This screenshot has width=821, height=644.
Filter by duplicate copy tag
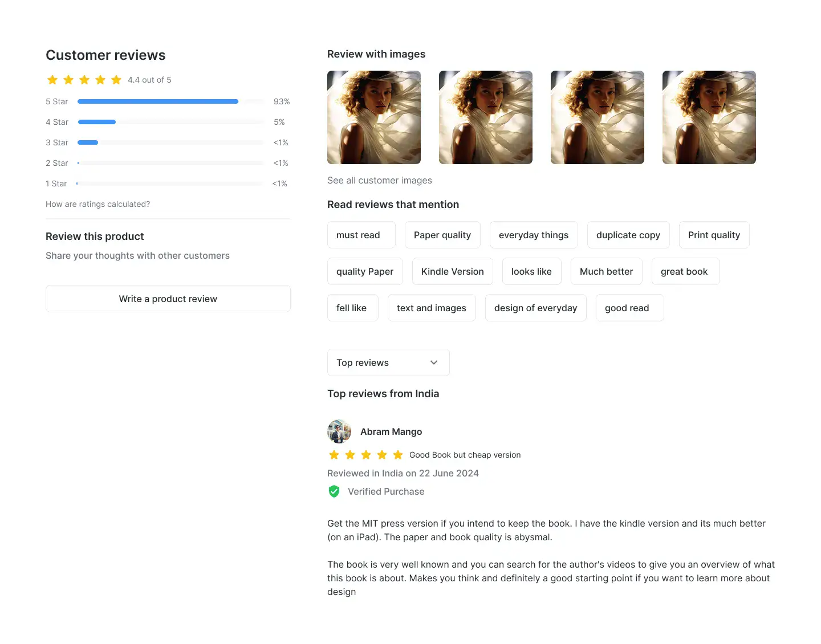tap(628, 235)
